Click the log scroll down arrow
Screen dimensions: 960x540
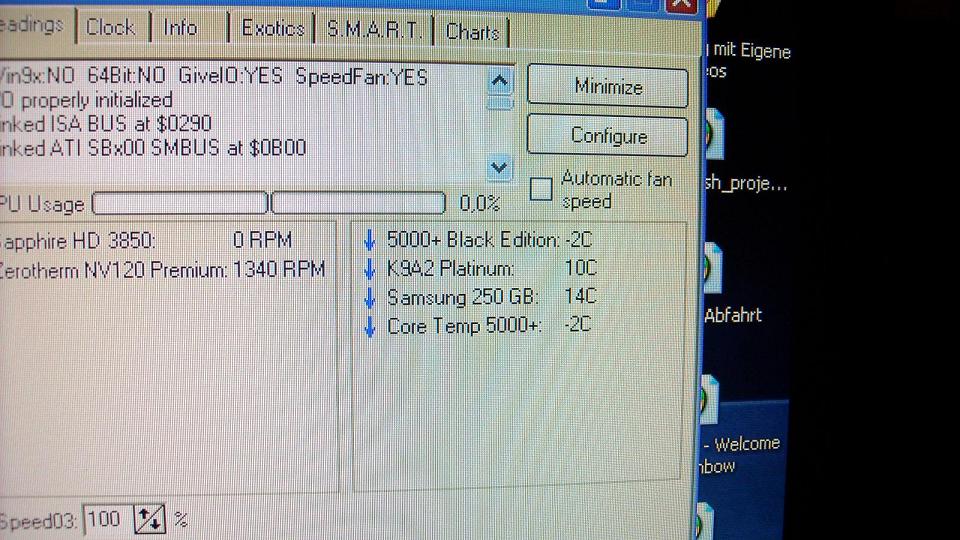pos(499,167)
